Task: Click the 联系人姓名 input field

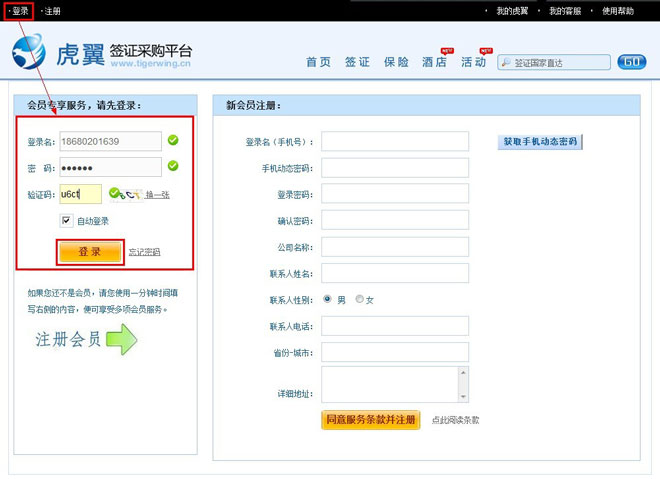Action: click(x=395, y=273)
